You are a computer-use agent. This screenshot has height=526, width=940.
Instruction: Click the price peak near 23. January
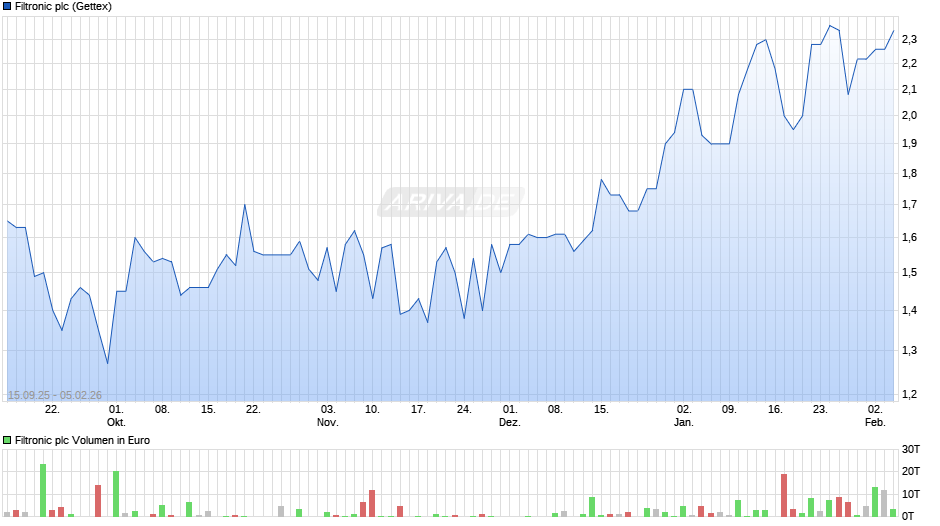click(830, 26)
